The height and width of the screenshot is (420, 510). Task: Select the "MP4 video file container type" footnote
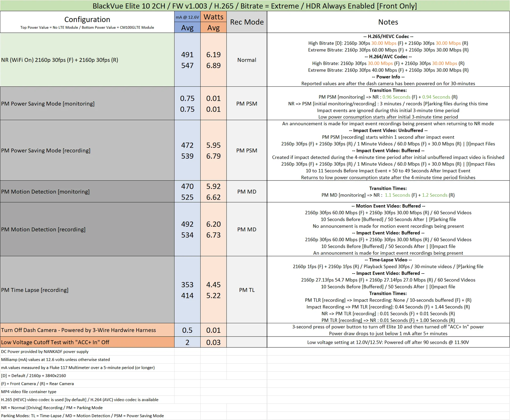(x=29, y=392)
